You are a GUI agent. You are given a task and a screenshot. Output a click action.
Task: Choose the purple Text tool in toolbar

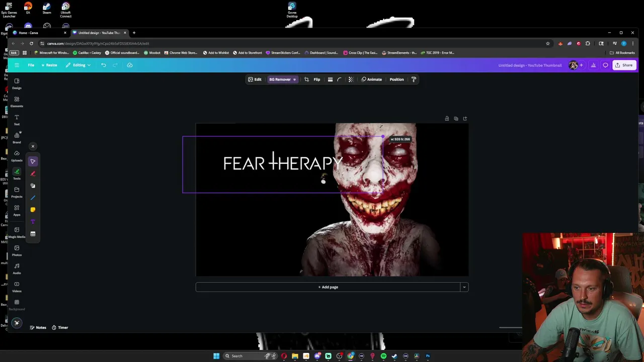tap(33, 222)
